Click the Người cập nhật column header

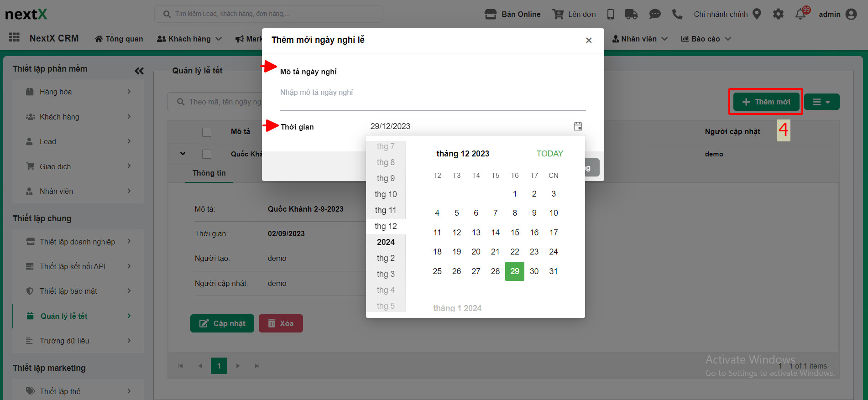732,131
